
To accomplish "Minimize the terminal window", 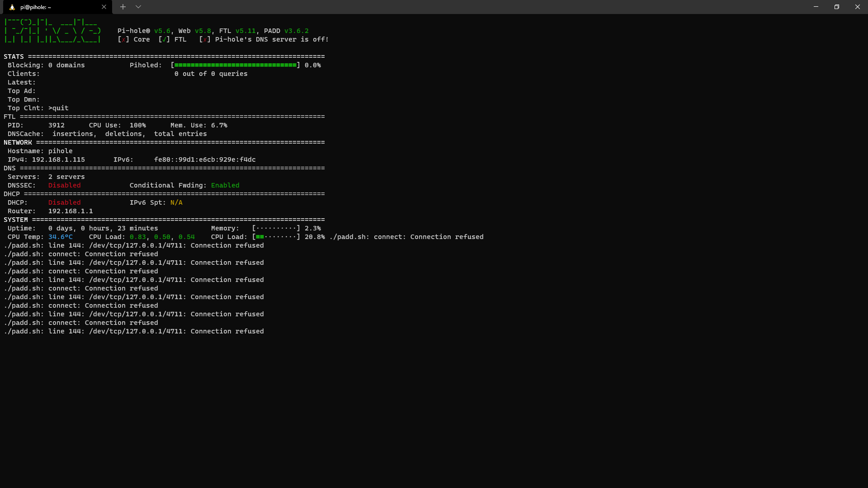I will point(816,7).
